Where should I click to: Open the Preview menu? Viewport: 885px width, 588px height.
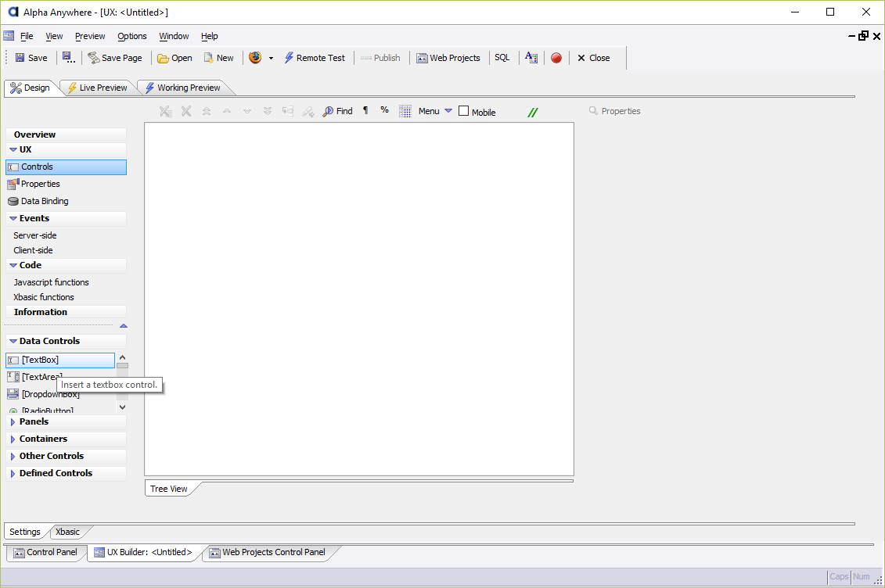(90, 36)
